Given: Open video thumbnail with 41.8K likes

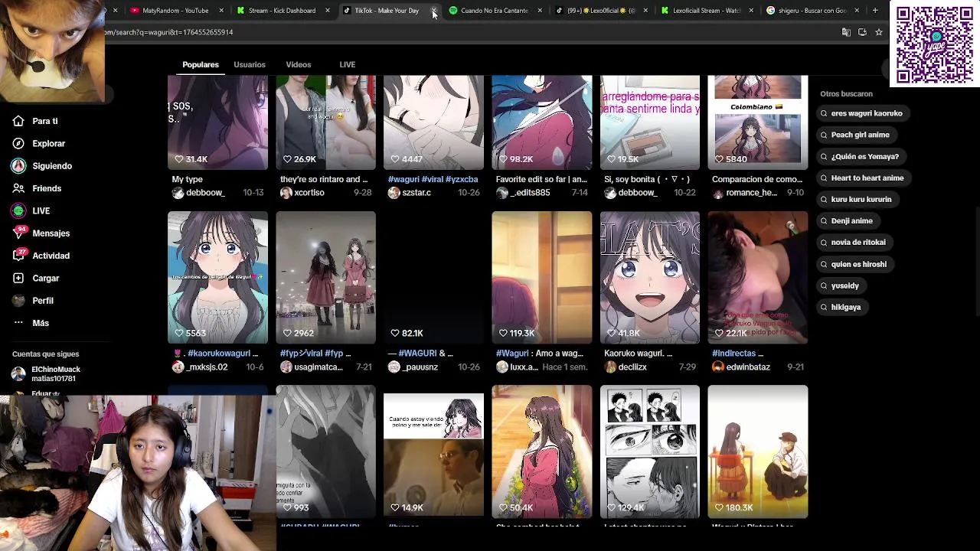Looking at the screenshot, I should pyautogui.click(x=649, y=277).
